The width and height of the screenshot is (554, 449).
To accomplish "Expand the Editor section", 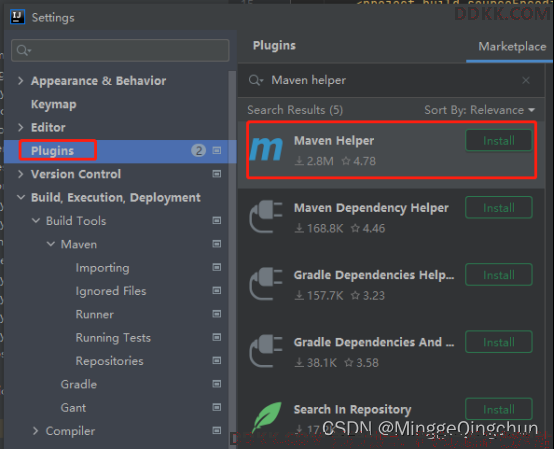I will click(x=20, y=128).
